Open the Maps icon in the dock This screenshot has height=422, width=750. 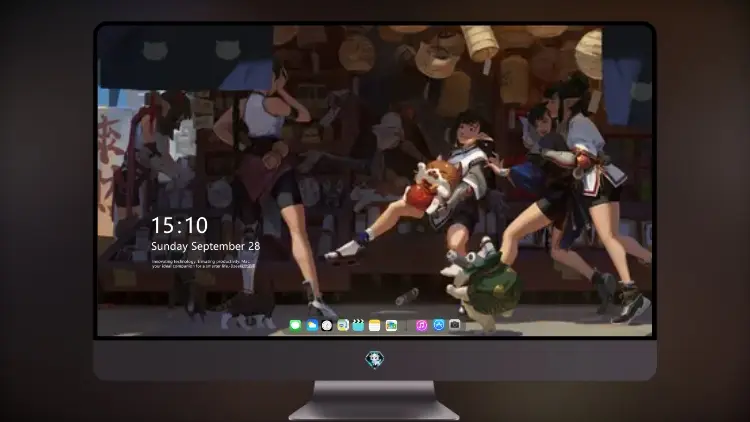tap(343, 325)
